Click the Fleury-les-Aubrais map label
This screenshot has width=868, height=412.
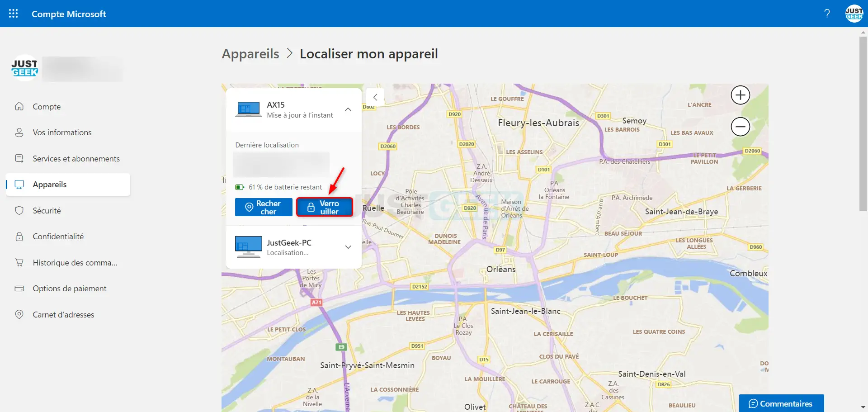tap(538, 123)
